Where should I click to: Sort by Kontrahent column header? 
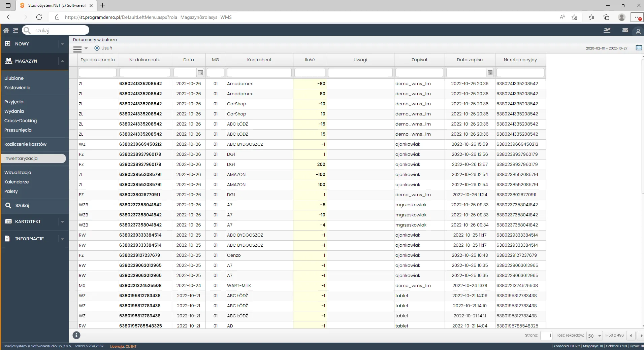[x=259, y=60]
